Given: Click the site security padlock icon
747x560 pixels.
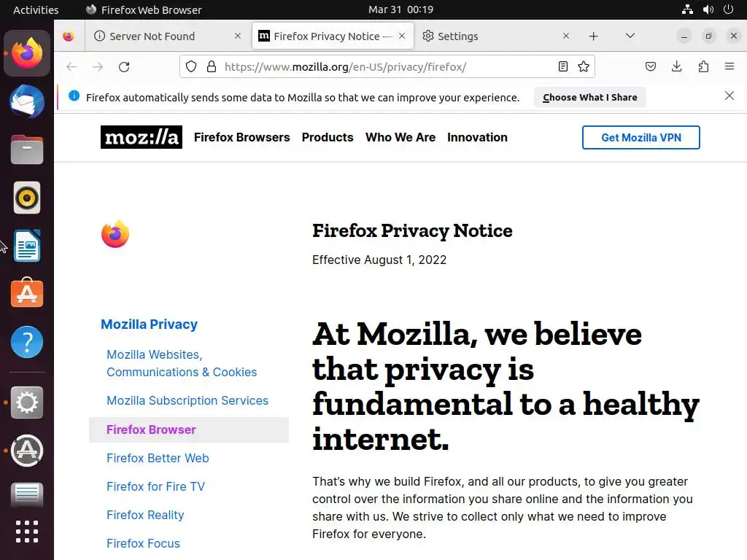Looking at the screenshot, I should [x=212, y=66].
